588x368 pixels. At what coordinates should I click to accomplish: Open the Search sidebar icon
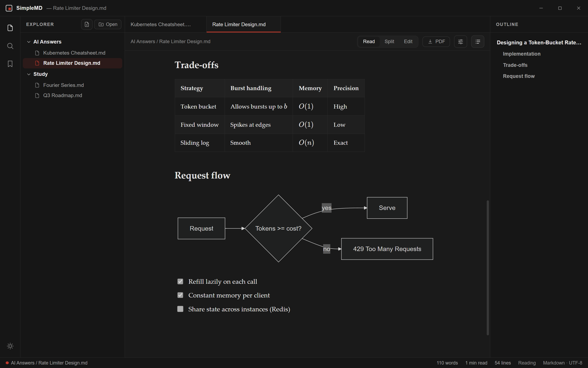[10, 46]
